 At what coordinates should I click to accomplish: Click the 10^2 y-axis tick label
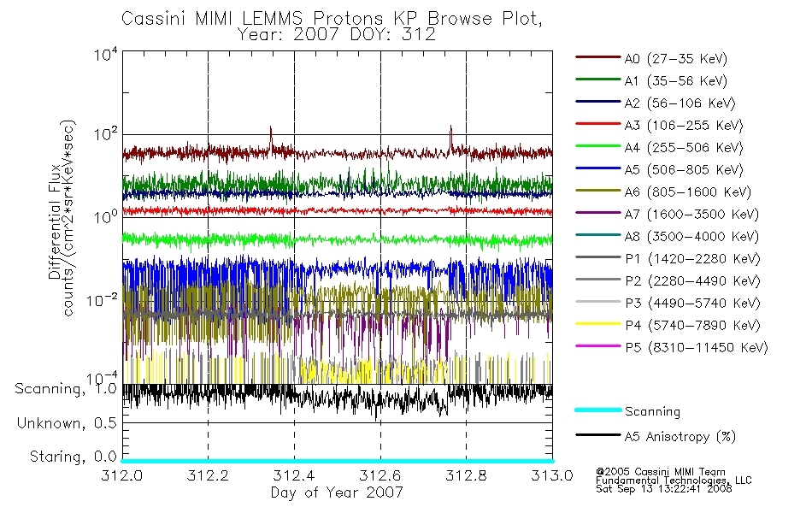106,135
